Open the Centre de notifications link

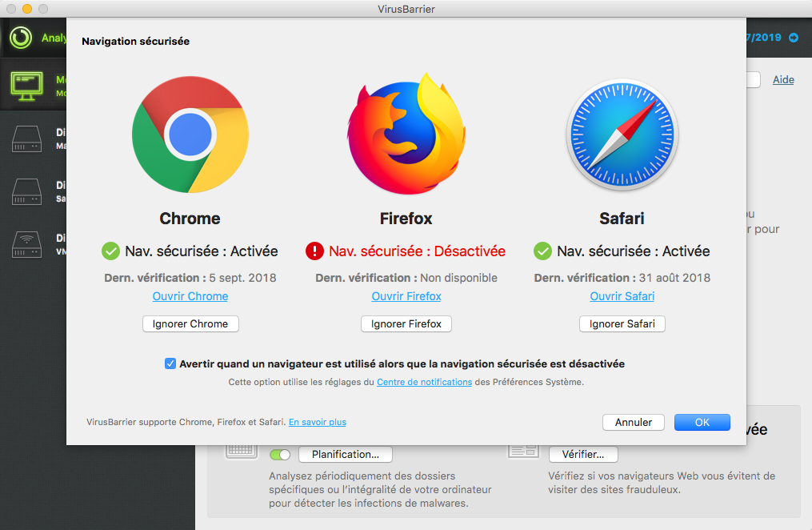pos(424,383)
